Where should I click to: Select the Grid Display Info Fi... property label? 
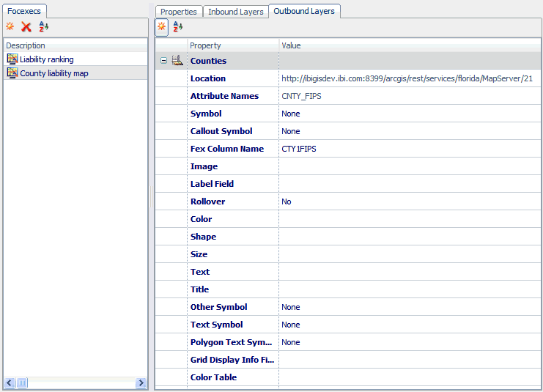(232, 360)
